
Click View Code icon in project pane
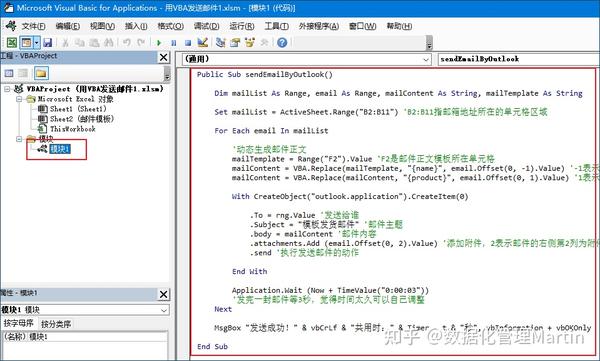click(9, 73)
